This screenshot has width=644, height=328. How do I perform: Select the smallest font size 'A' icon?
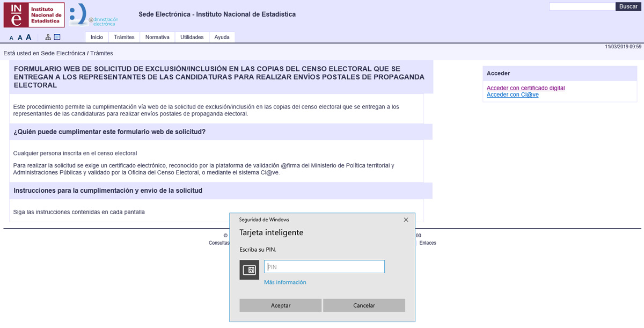pyautogui.click(x=11, y=38)
